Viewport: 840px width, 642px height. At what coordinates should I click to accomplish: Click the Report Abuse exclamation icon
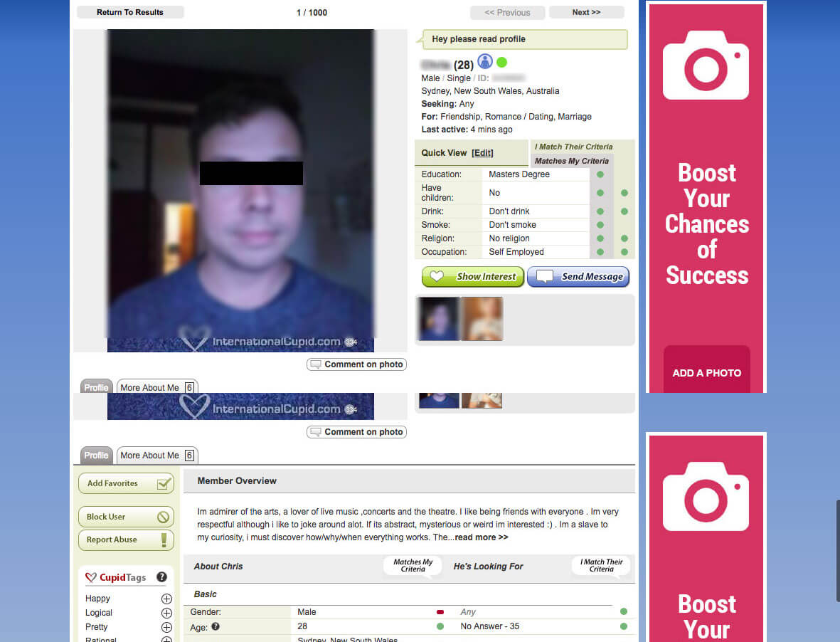tap(164, 540)
